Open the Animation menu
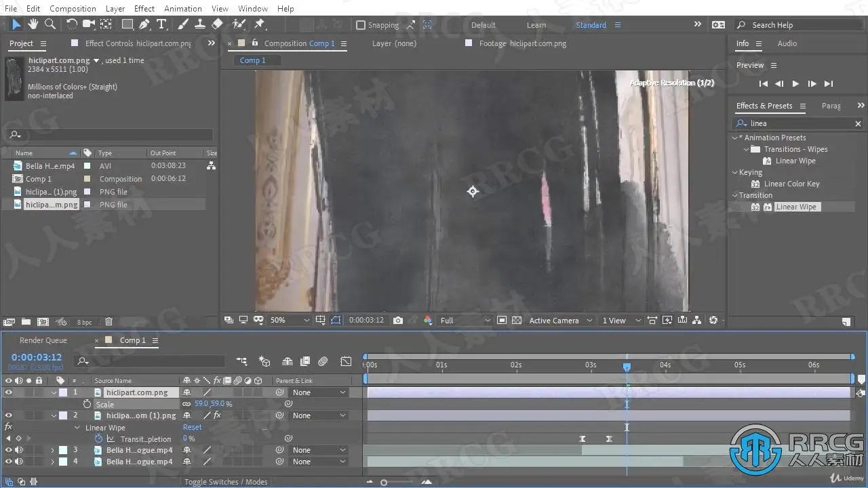This screenshot has width=868, height=488. (x=182, y=8)
